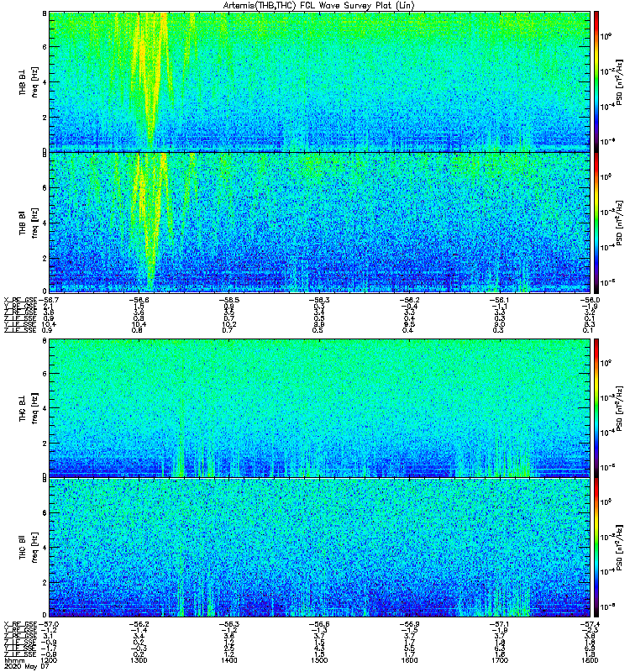Click the THC X_RE_GSE value '-56.2'
The width and height of the screenshot is (630, 672).
(139, 624)
